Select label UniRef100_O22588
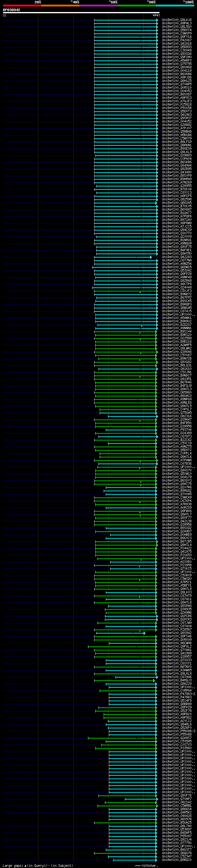197x868 pixels. click(x=176, y=338)
